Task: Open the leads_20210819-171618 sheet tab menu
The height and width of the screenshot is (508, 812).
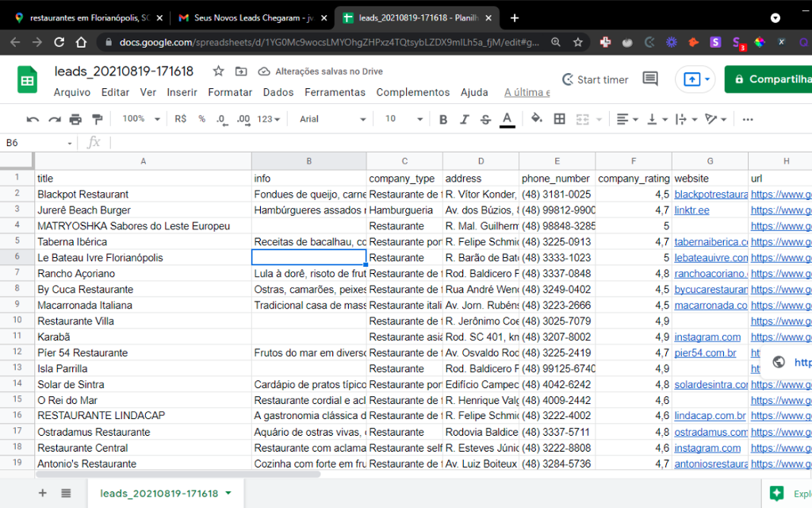Action: tap(228, 494)
